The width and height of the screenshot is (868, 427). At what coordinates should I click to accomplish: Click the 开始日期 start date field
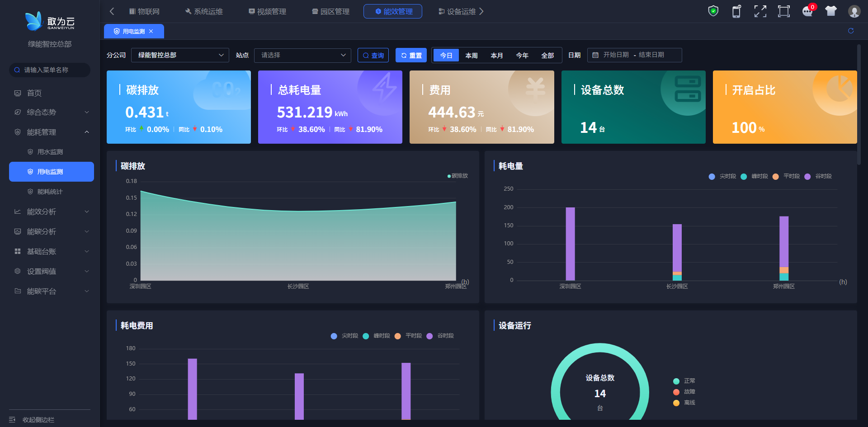[x=616, y=55]
